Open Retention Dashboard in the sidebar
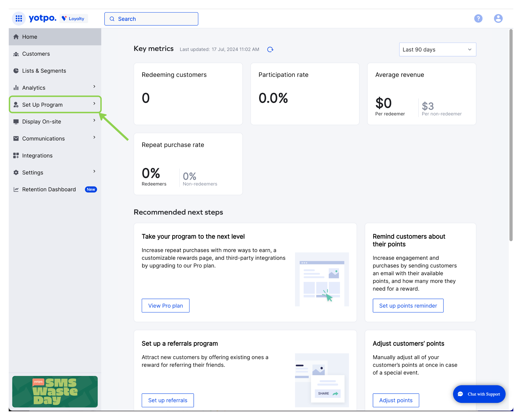Screen dimensions: 522x420 click(x=55, y=189)
